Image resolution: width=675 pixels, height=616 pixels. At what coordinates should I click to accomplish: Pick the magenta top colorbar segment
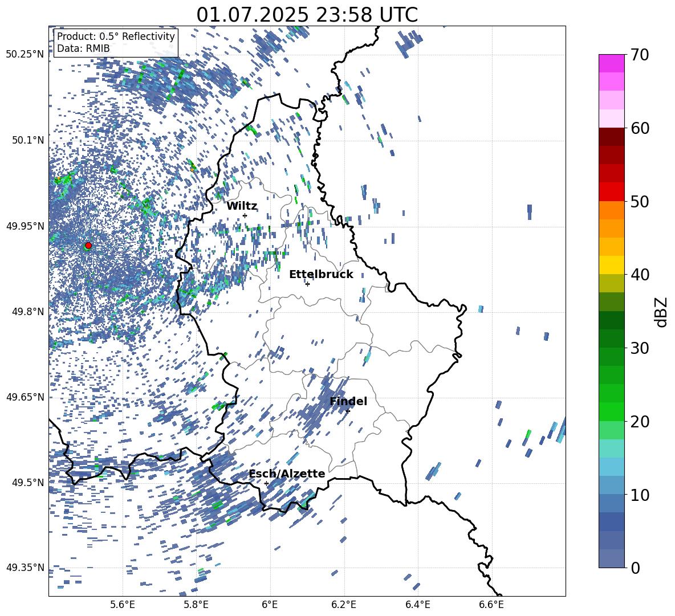coord(611,64)
